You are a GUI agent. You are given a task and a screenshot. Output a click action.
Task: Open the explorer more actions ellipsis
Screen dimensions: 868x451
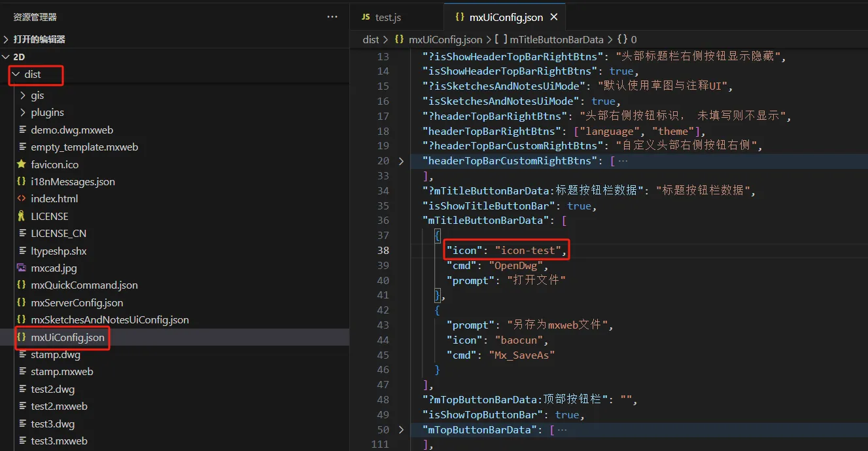[x=332, y=17]
